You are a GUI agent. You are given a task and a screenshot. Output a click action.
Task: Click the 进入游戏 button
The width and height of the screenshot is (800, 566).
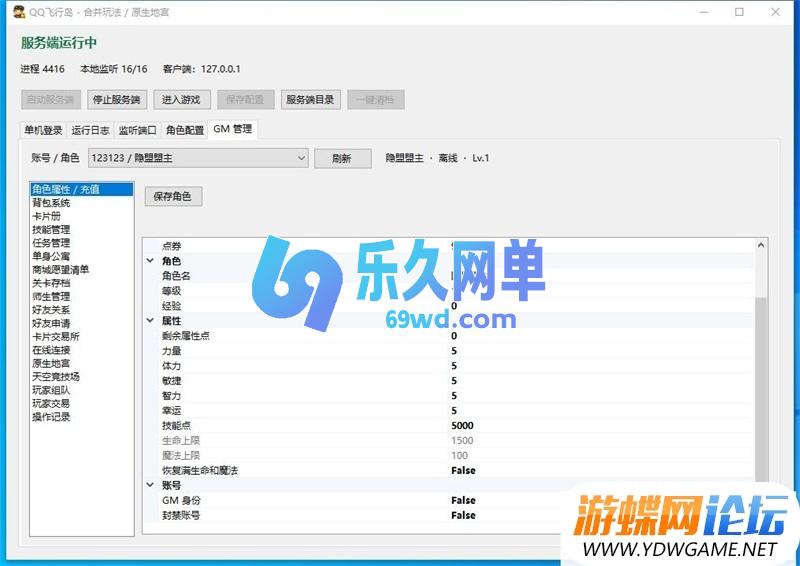tap(181, 100)
